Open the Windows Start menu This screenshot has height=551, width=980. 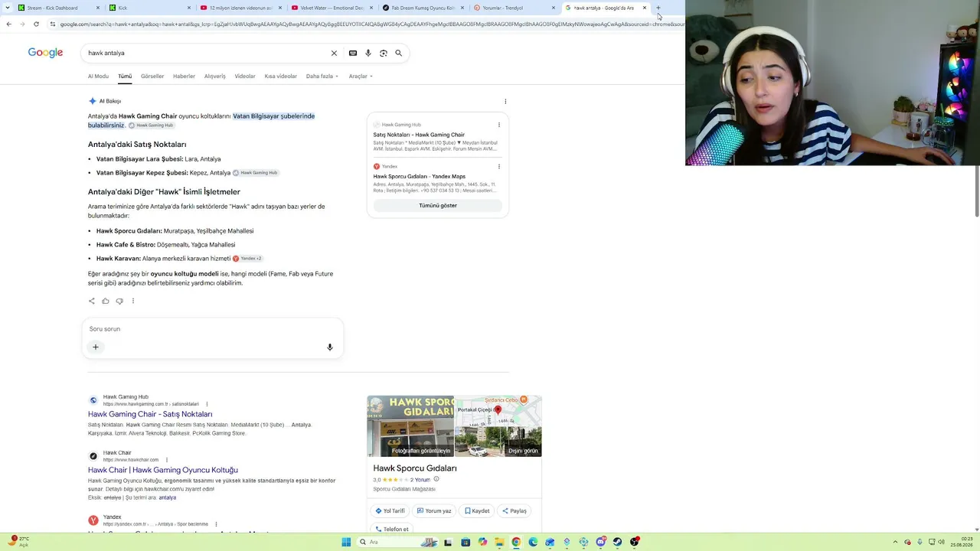[x=346, y=542]
